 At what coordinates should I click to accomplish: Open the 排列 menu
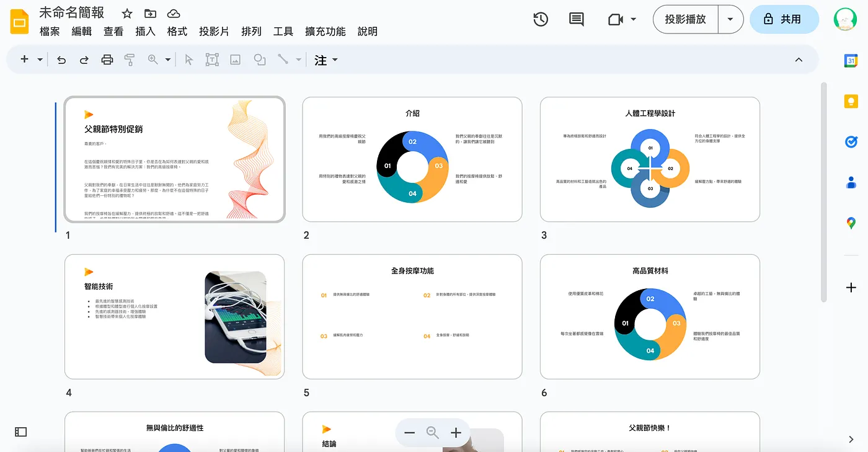pos(251,32)
